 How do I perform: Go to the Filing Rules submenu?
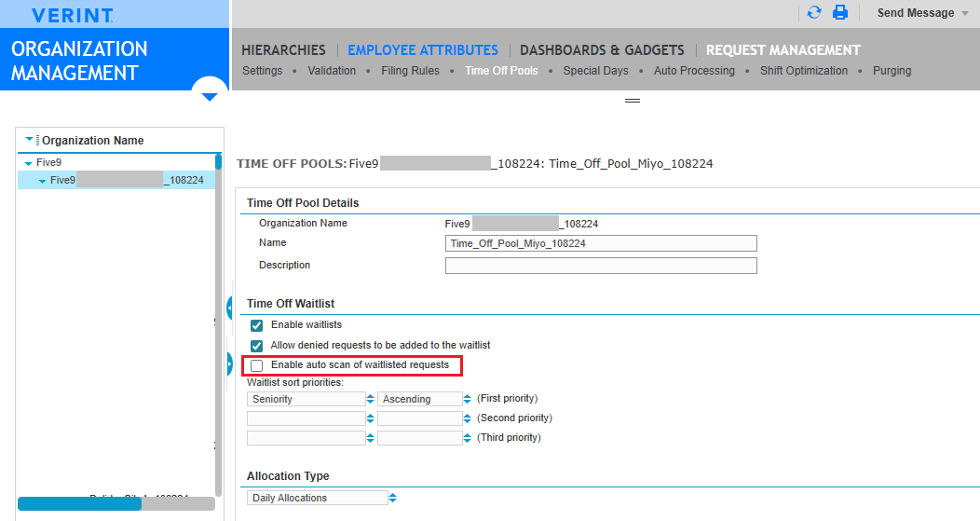pos(411,71)
